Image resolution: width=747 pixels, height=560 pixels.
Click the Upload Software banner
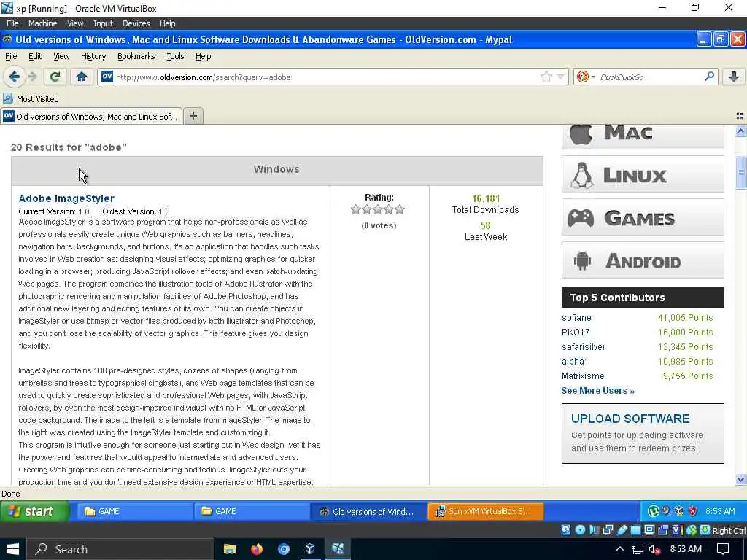click(643, 433)
